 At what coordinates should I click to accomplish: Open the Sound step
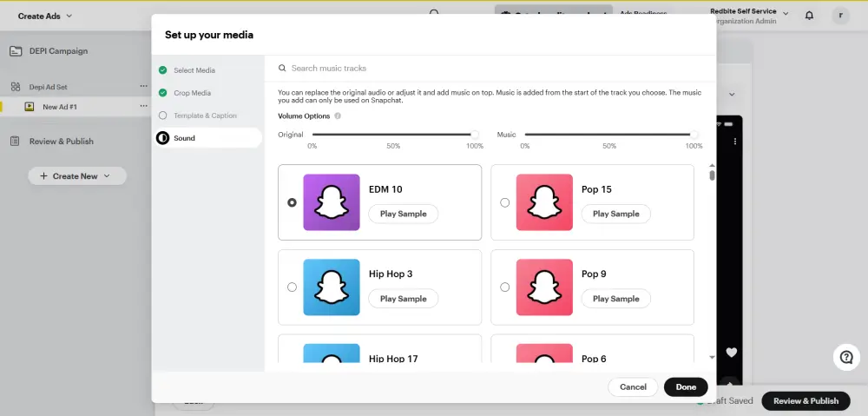[208, 138]
